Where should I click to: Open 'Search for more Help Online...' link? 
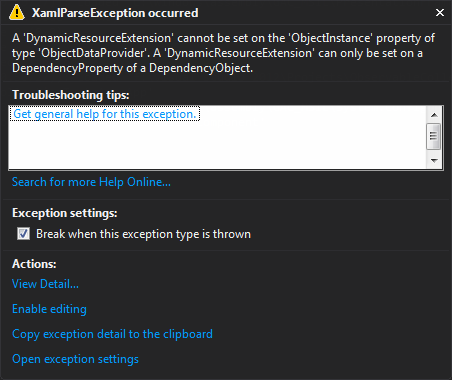(91, 182)
